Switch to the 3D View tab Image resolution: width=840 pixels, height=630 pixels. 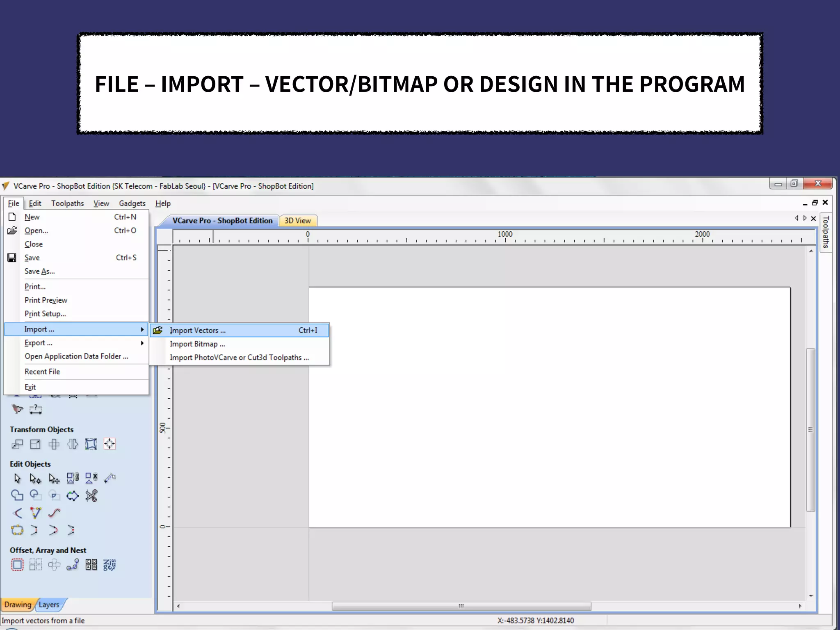click(298, 221)
